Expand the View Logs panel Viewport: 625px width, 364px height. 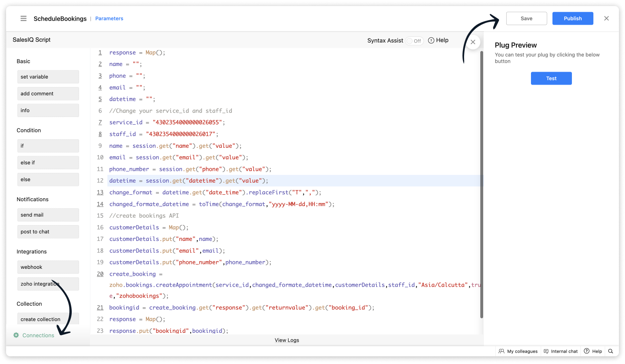(287, 340)
